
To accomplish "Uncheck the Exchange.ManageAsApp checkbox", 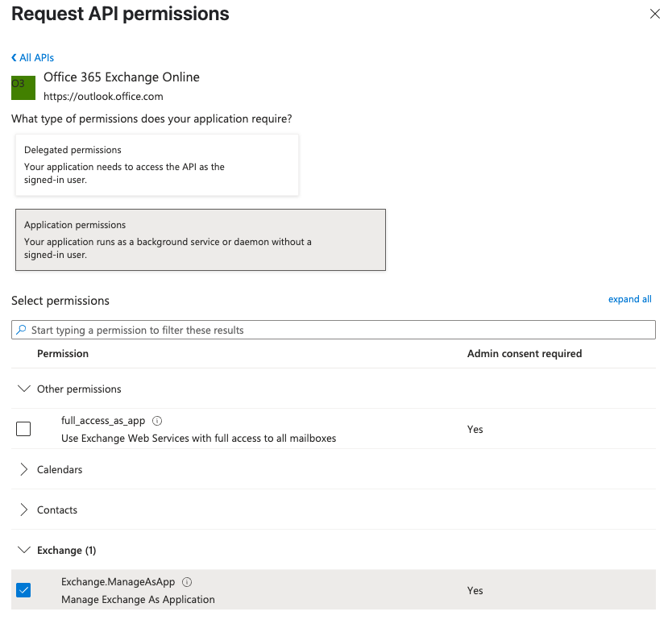I will coord(23,589).
